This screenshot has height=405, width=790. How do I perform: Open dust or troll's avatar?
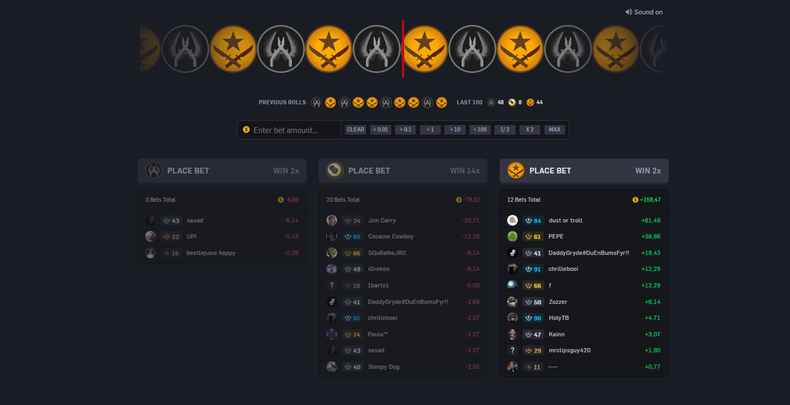point(512,220)
